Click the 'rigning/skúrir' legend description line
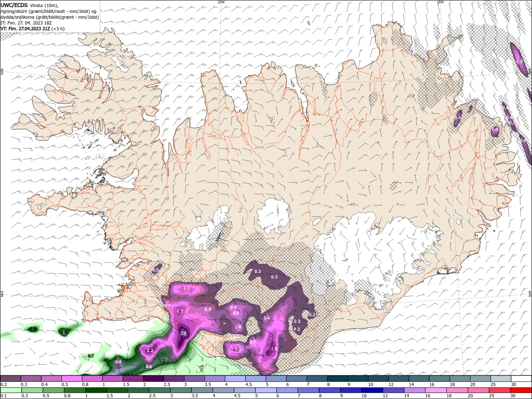532x399 pixels. 49,11
